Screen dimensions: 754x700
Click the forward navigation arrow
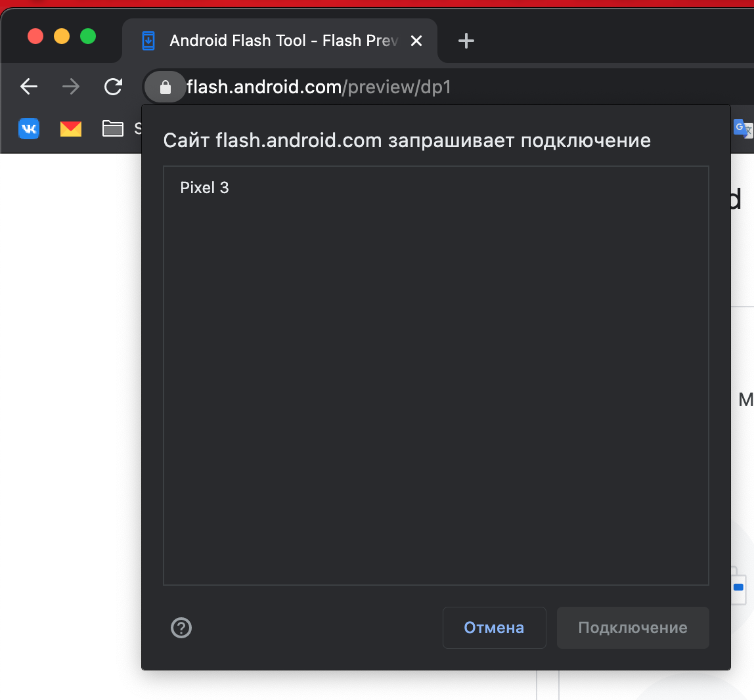tap(71, 87)
